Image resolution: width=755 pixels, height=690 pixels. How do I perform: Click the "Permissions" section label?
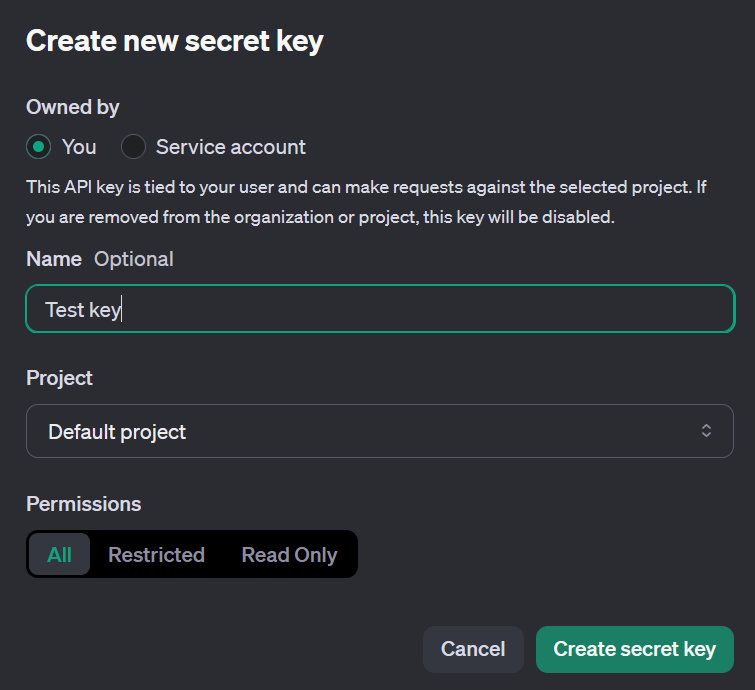click(83, 504)
